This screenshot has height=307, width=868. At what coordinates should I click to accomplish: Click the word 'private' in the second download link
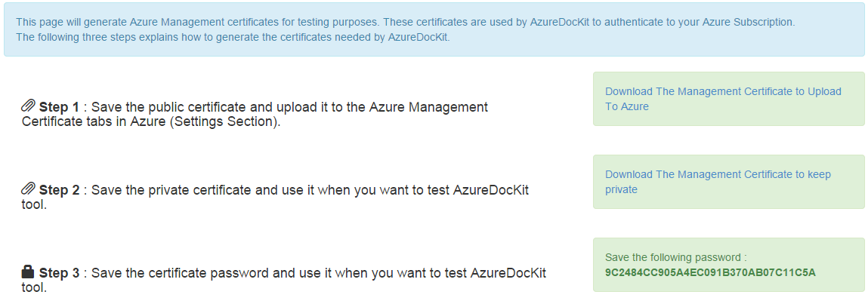[621, 190]
